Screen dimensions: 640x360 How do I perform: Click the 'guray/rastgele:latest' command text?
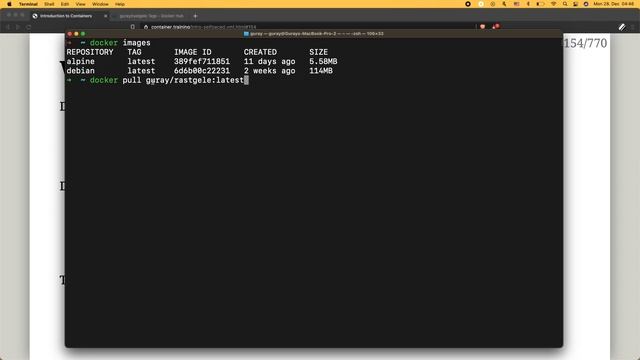(195, 80)
